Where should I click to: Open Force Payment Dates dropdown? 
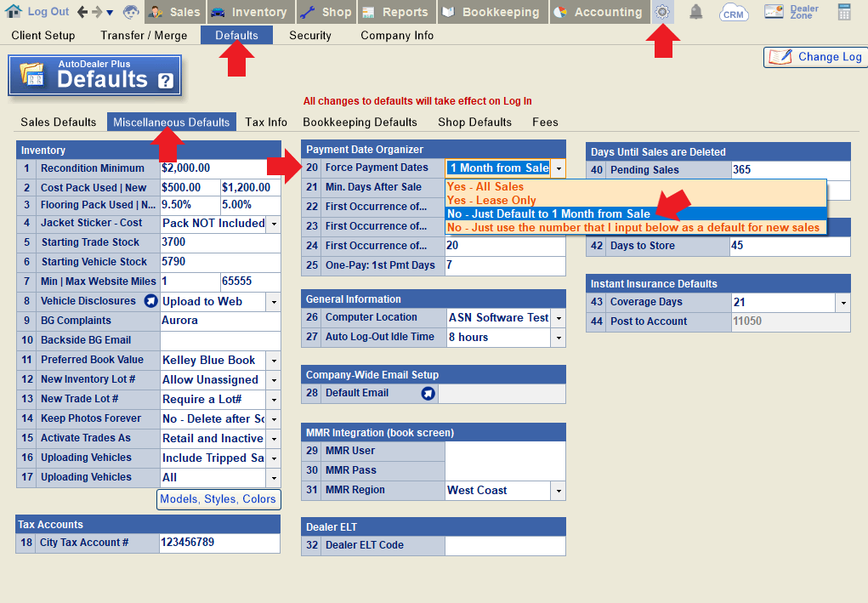(x=559, y=168)
